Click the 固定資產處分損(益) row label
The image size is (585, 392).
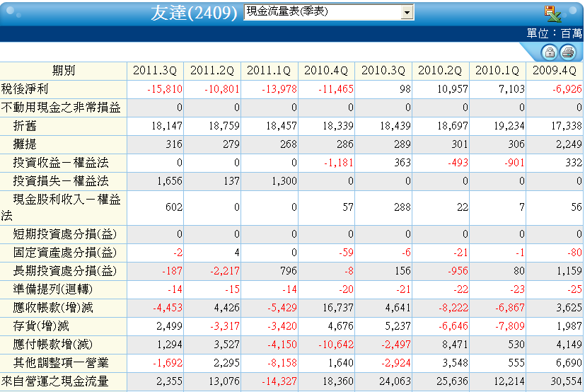65,253
